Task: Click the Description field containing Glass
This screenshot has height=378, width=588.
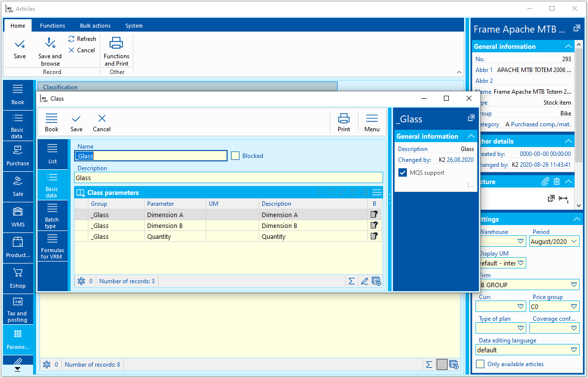Action: (229, 178)
